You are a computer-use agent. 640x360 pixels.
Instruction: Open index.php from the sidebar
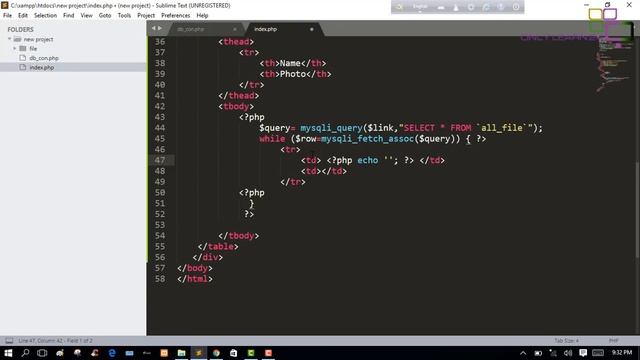(42, 68)
